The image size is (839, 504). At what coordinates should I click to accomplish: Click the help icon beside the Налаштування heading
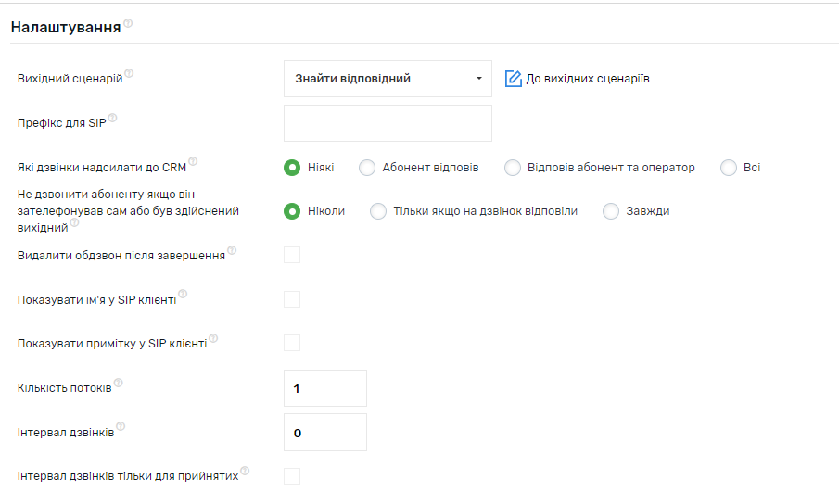tap(128, 24)
